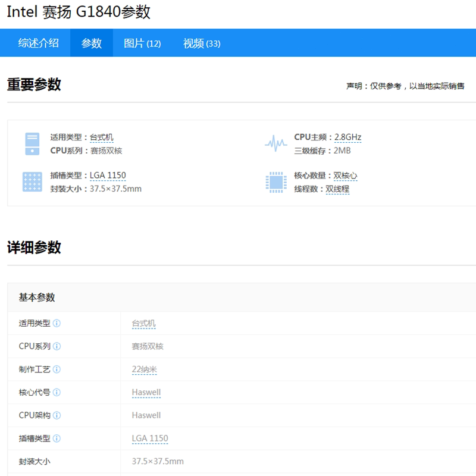
Task: Click Haswell value in CPU架构 row
Action: [x=146, y=415]
